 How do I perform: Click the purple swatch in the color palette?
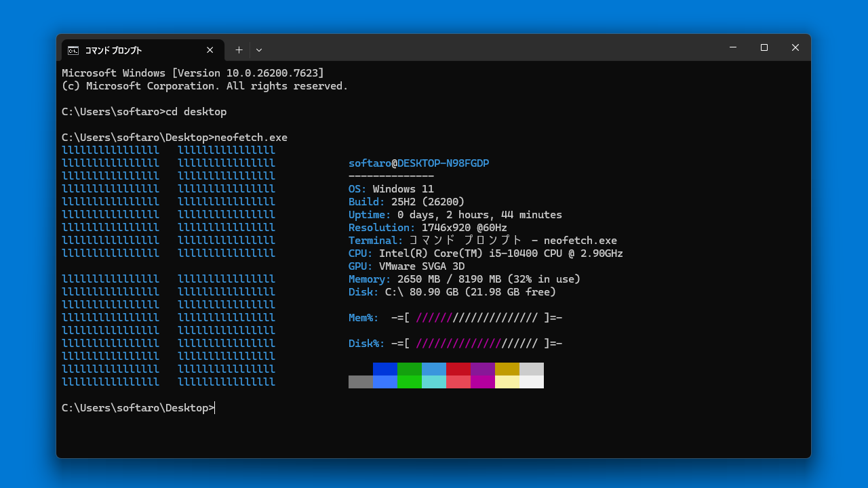click(483, 375)
